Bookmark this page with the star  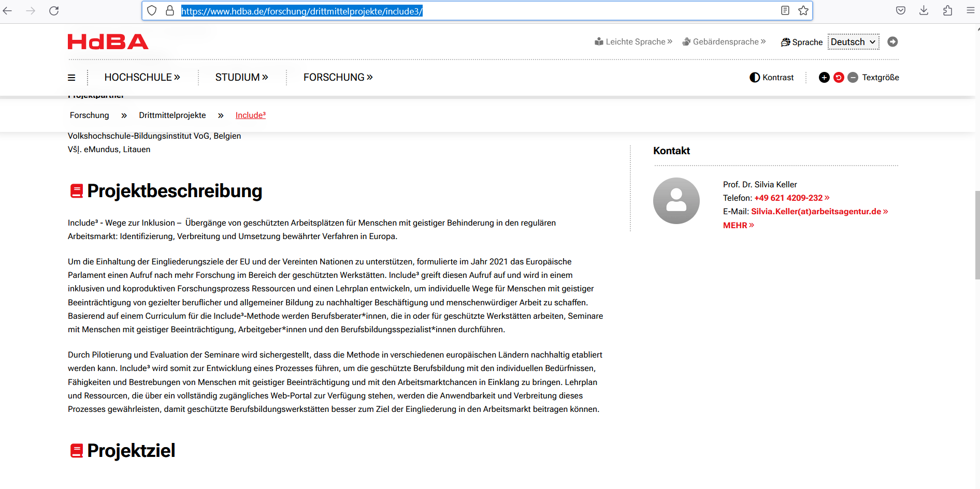pyautogui.click(x=803, y=10)
